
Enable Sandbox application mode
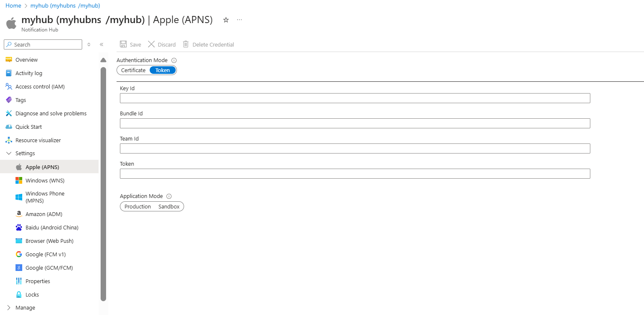pyautogui.click(x=169, y=206)
